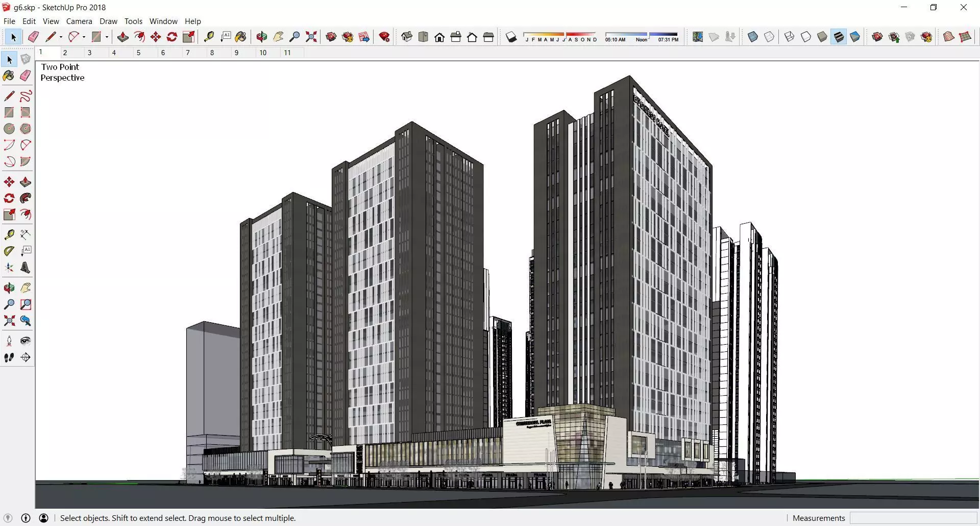Select the Look Around eye tool
The height and width of the screenshot is (526, 980).
[26, 341]
